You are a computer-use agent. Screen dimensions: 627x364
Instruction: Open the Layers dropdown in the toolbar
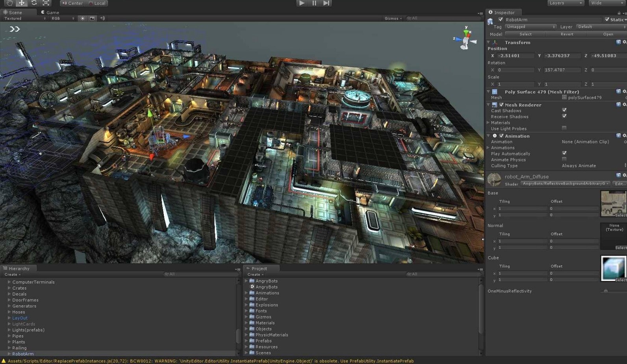click(x=566, y=3)
